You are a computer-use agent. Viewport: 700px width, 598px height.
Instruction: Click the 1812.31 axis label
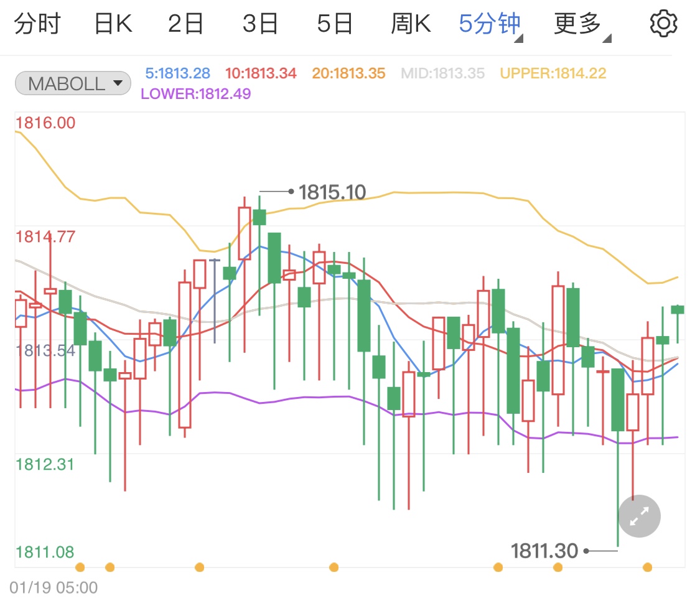click(x=45, y=464)
